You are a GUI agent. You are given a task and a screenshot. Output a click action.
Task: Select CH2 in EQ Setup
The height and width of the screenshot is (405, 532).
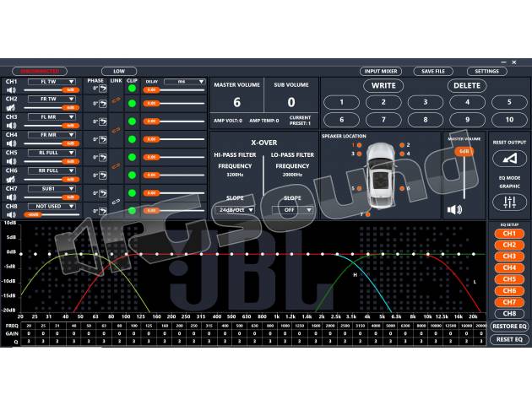pos(509,245)
